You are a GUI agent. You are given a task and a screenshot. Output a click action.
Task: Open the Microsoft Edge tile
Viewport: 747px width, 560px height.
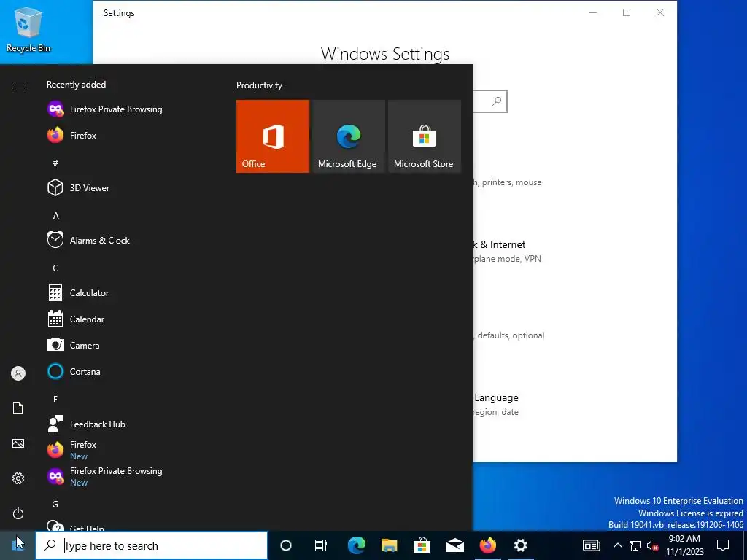(348, 136)
